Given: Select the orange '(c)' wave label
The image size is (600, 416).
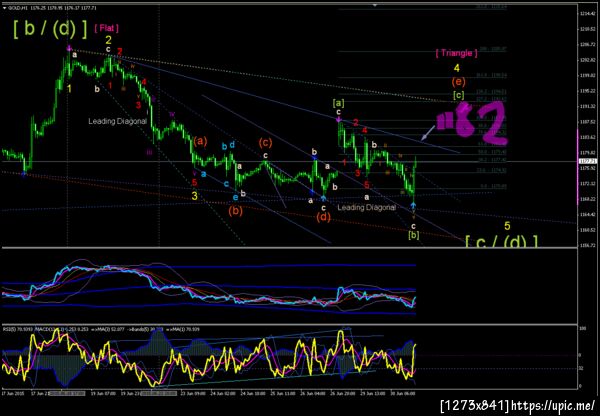Looking at the screenshot, I should click(x=265, y=143).
